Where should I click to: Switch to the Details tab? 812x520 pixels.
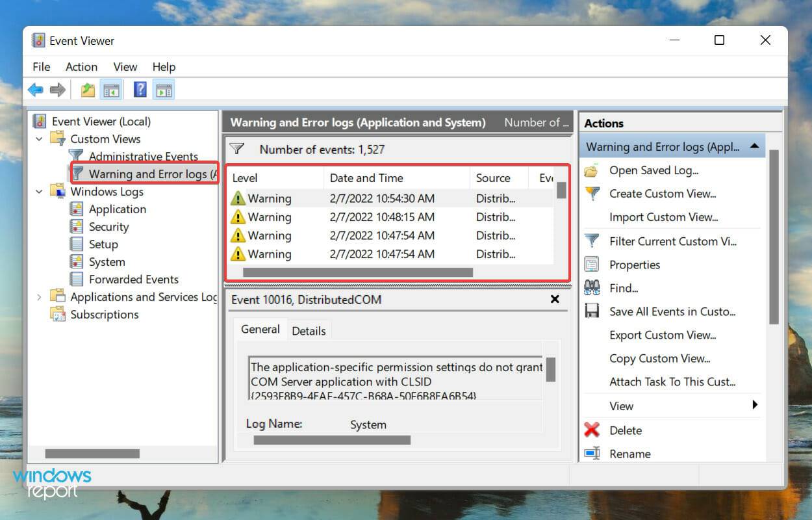(x=309, y=331)
